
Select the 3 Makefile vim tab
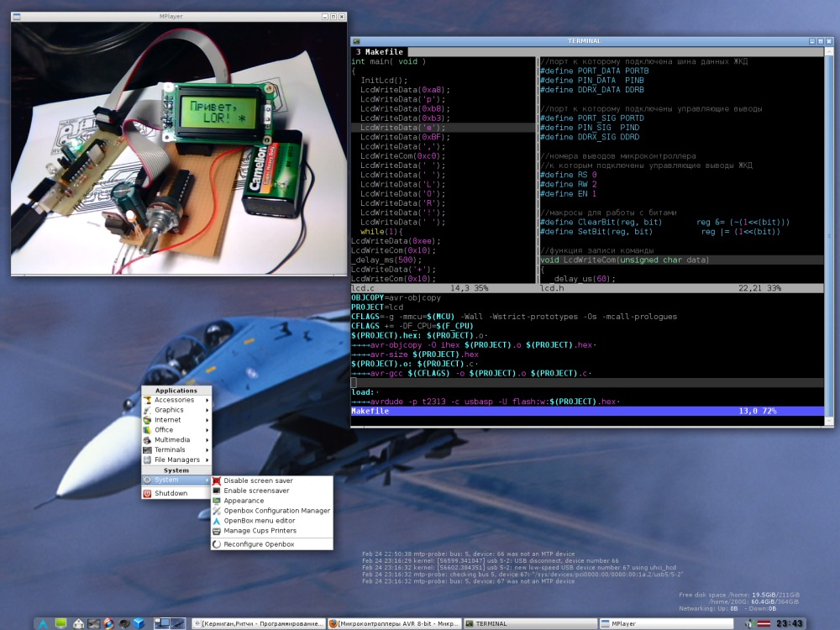tap(380, 52)
